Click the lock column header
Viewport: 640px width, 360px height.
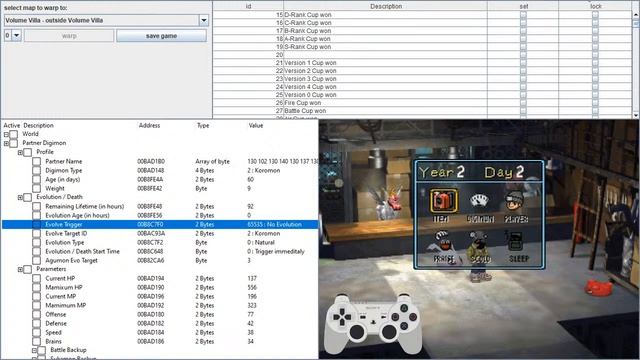coord(596,6)
